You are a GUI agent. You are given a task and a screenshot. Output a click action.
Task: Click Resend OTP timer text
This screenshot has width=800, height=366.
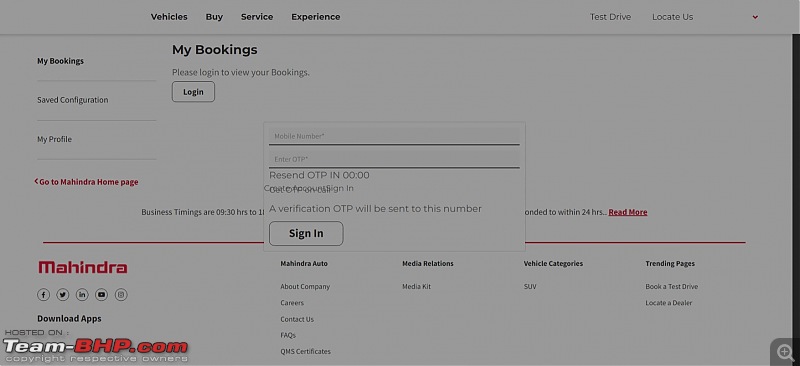pos(319,175)
